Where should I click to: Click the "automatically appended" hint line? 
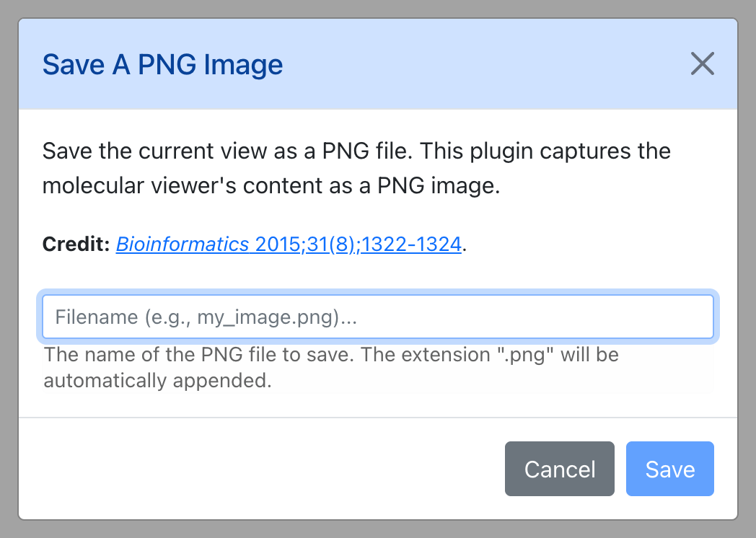click(x=158, y=380)
